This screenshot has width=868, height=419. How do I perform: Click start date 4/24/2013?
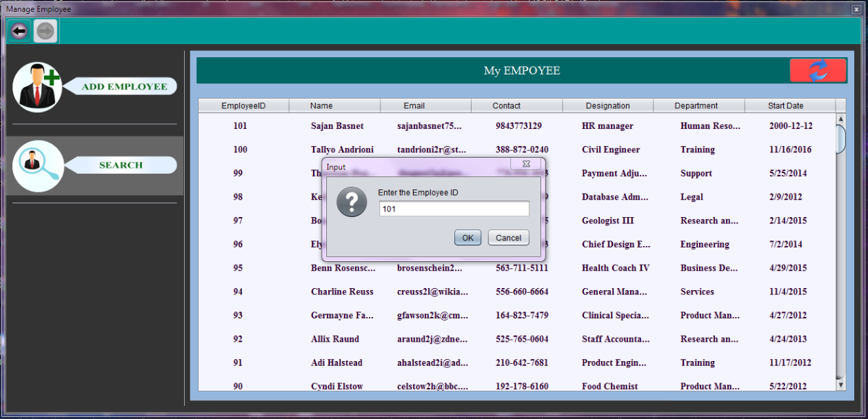(788, 339)
